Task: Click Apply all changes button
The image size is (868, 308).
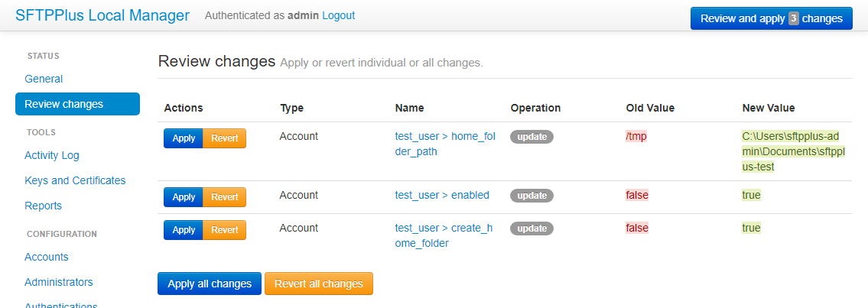Action: click(x=210, y=284)
